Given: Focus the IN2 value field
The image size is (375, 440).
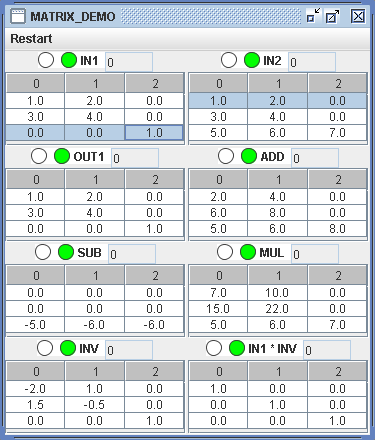Looking at the screenshot, I should [x=312, y=62].
